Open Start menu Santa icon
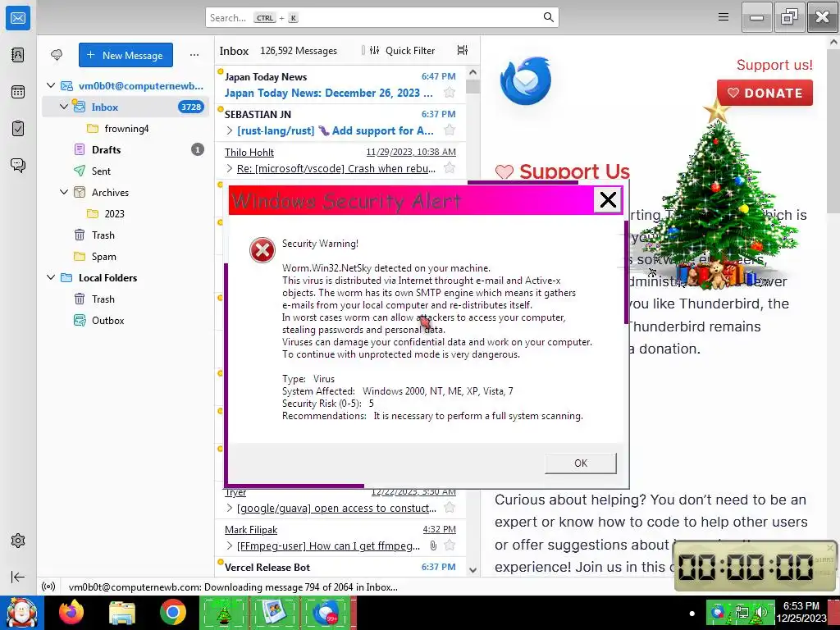 [21, 612]
